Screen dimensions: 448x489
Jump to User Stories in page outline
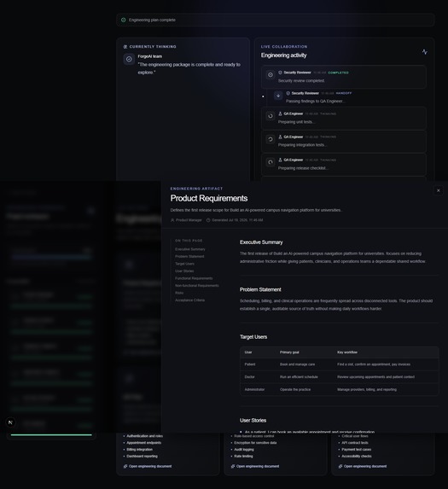click(x=184, y=271)
